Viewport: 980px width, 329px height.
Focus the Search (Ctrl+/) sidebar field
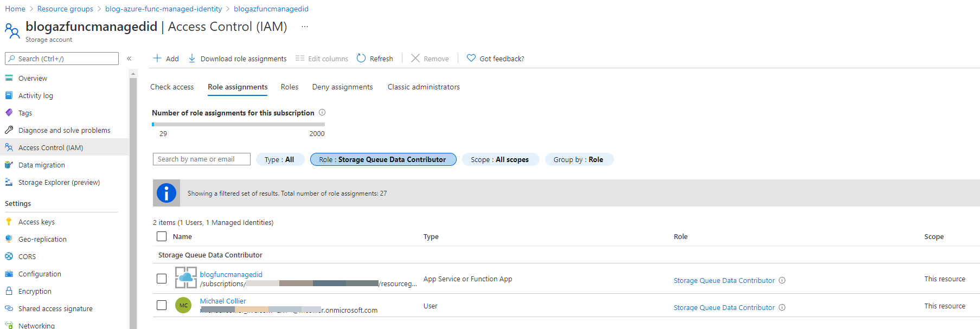[x=62, y=59]
